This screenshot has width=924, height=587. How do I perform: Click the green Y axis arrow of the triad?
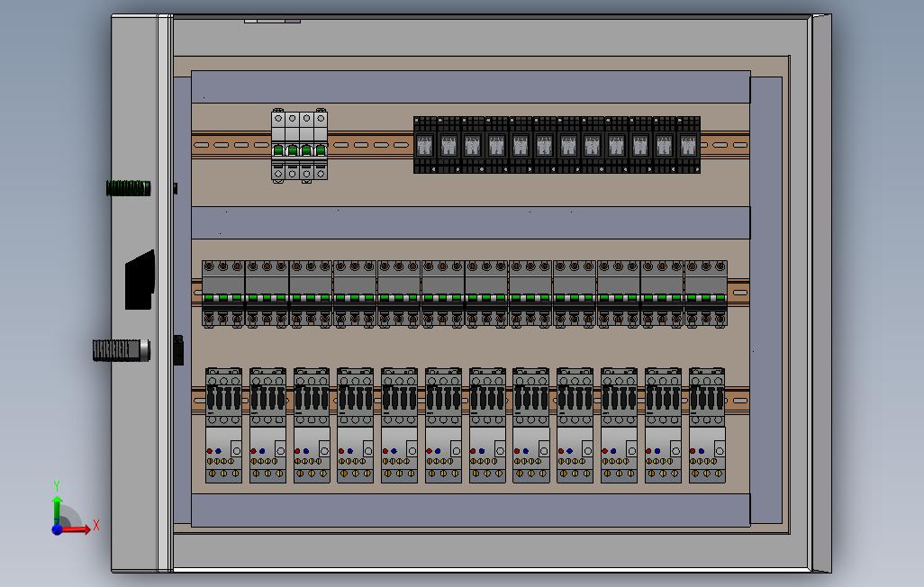tap(57, 510)
